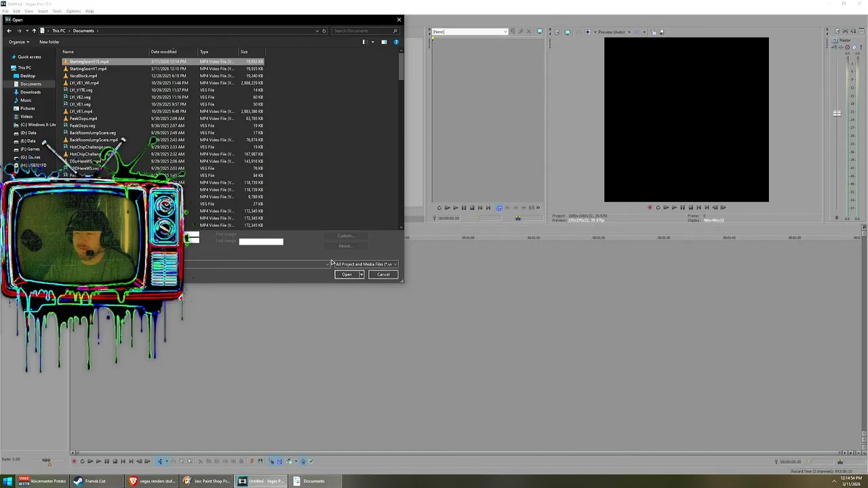This screenshot has height=488, width=868.
Task: Toggle auto ripple on the timeline
Action: [x=289, y=462]
